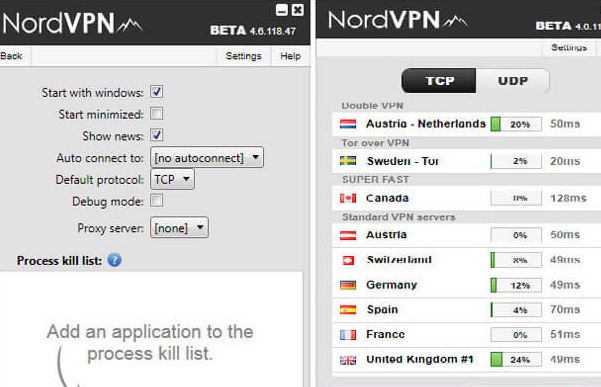Open the Process kill list help icon
601x387 pixels.
[115, 260]
